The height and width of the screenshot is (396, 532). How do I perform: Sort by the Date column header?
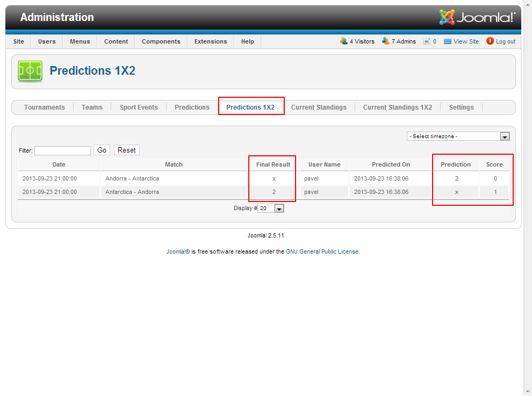(59, 164)
